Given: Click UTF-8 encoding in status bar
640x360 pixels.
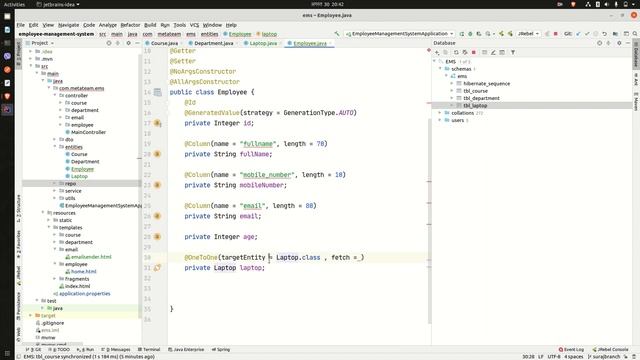Looking at the screenshot, I should point(554,357).
